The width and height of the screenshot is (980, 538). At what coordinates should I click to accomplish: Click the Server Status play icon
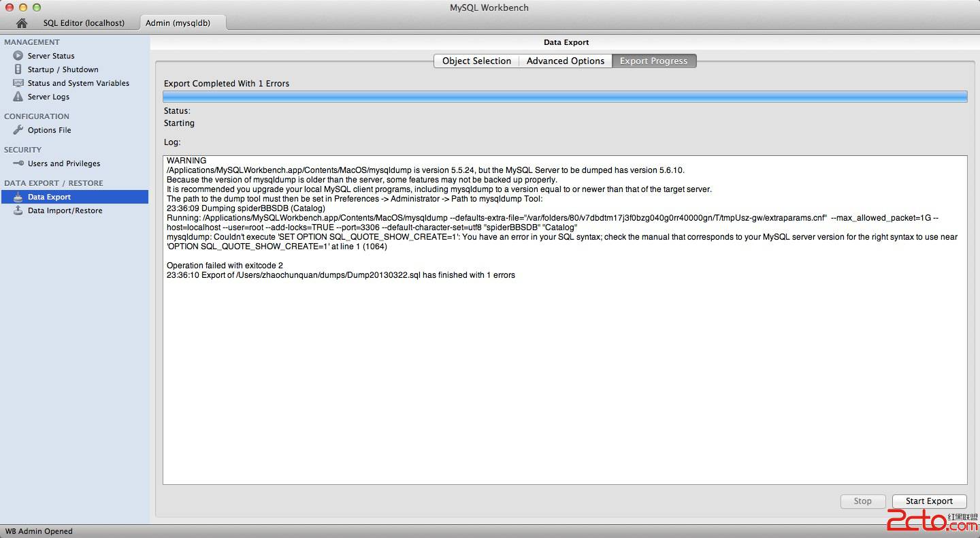coord(18,55)
